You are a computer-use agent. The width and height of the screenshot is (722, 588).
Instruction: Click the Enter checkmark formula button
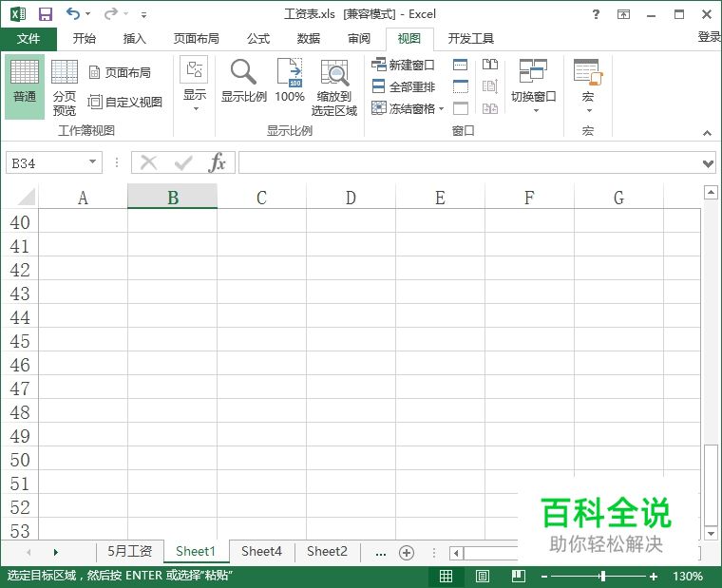pos(183,162)
